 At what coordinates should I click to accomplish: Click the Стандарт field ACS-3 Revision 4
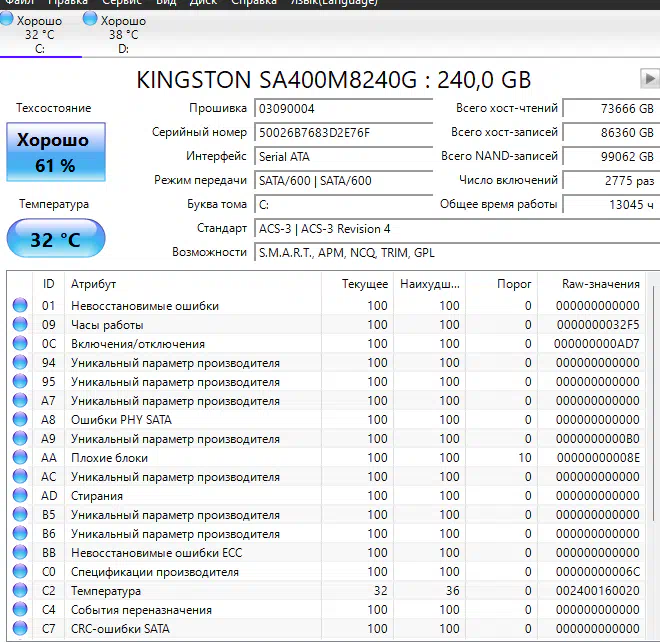tap(457, 229)
